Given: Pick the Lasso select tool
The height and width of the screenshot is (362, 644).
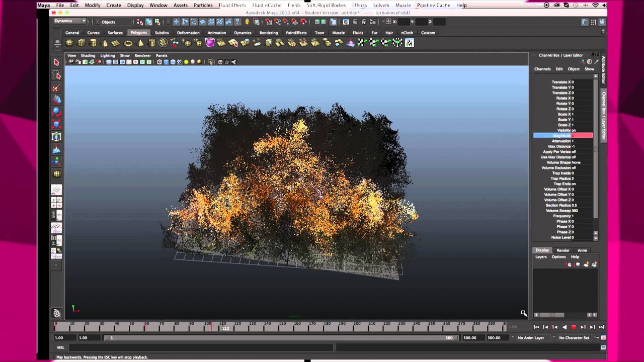Looking at the screenshot, I should tap(56, 75).
